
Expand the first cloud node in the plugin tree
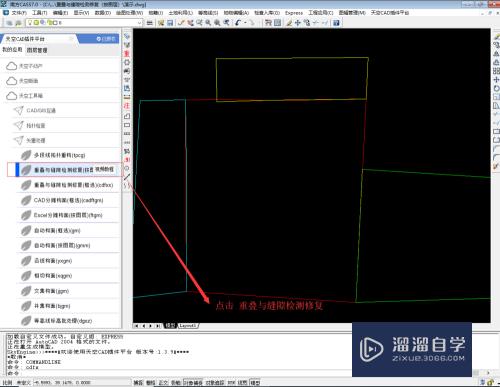(24, 66)
